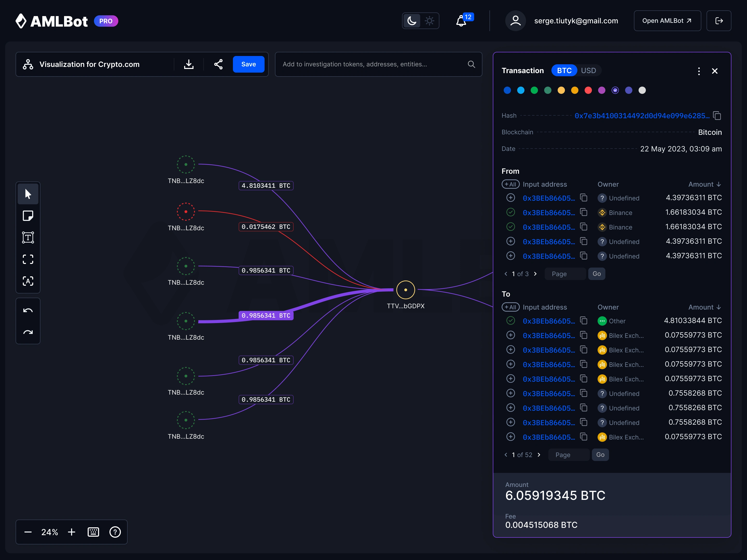
Task: Switch to light theme sun toggle
Action: pyautogui.click(x=429, y=21)
